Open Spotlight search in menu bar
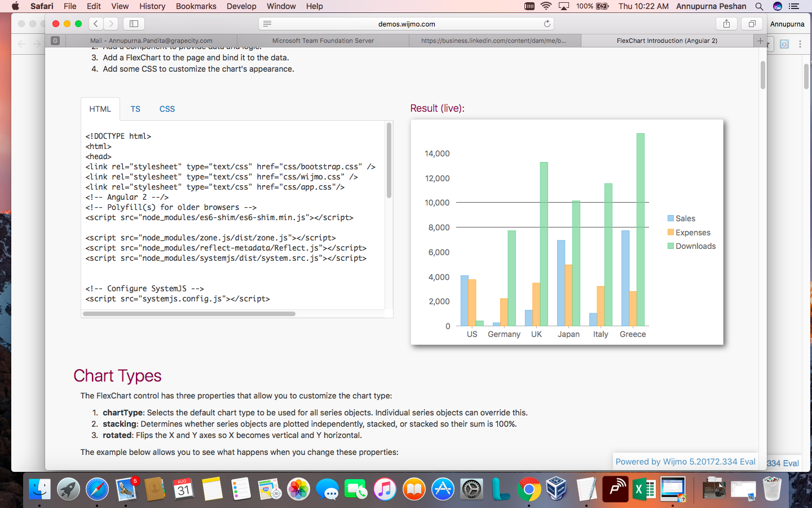 click(x=759, y=6)
